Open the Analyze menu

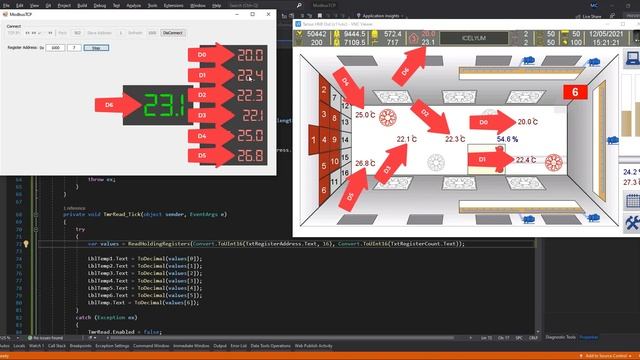click(133, 5)
